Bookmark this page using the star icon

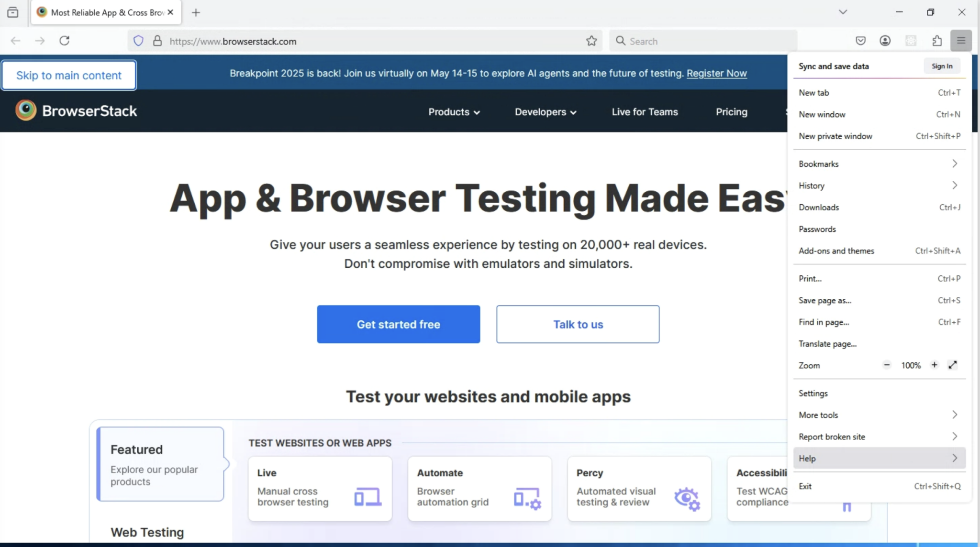(x=591, y=41)
